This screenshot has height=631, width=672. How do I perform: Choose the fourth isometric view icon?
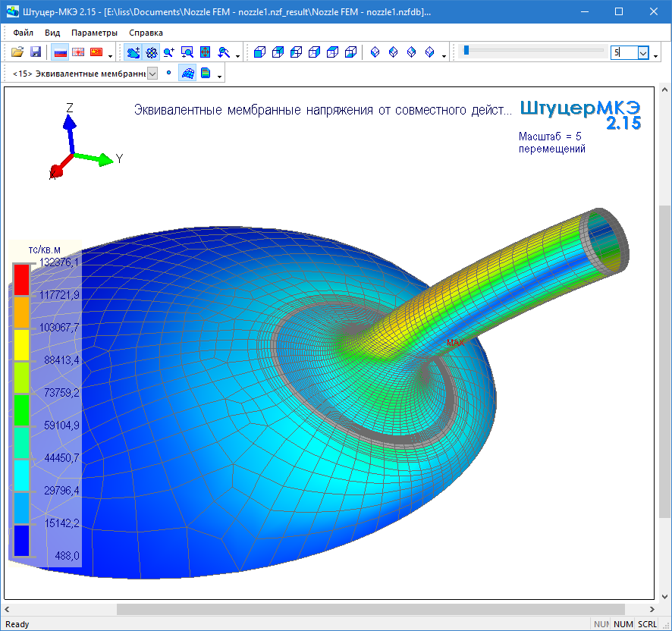[x=429, y=52]
